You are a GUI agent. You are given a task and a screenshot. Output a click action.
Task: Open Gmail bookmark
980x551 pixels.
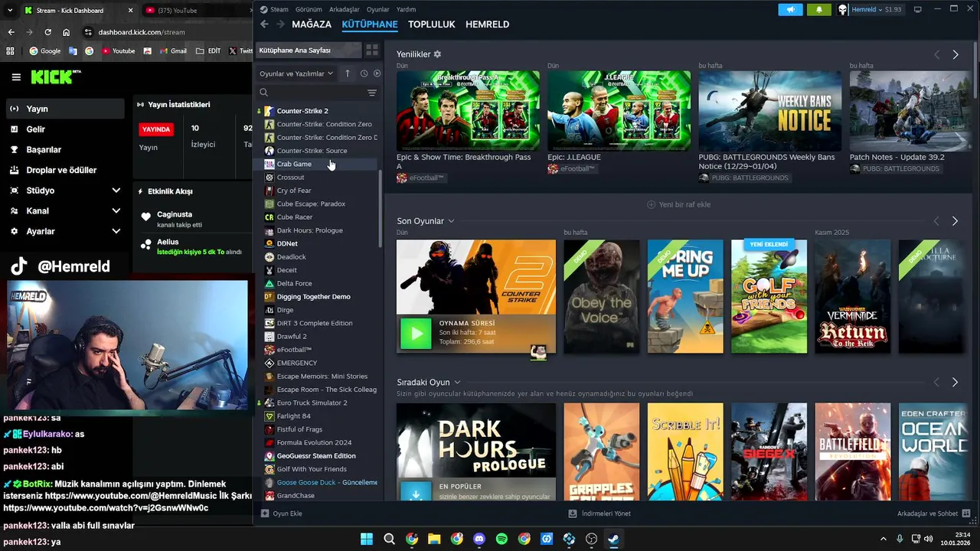[173, 51]
